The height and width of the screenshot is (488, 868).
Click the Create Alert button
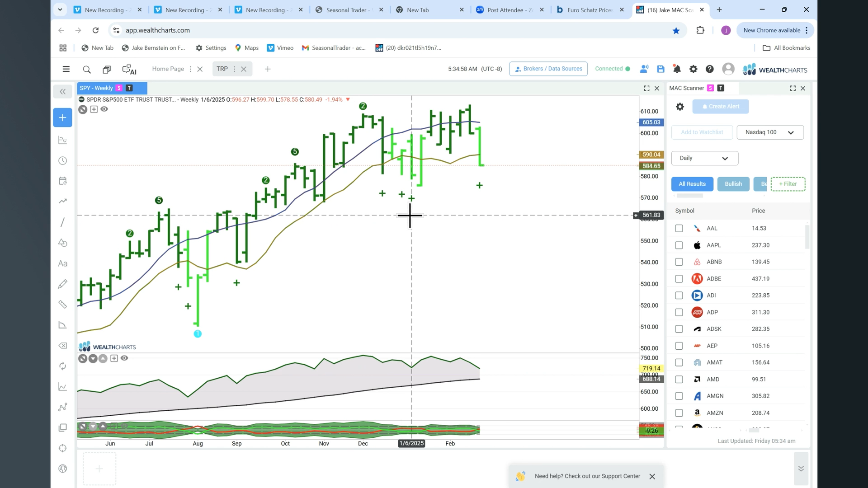click(721, 107)
